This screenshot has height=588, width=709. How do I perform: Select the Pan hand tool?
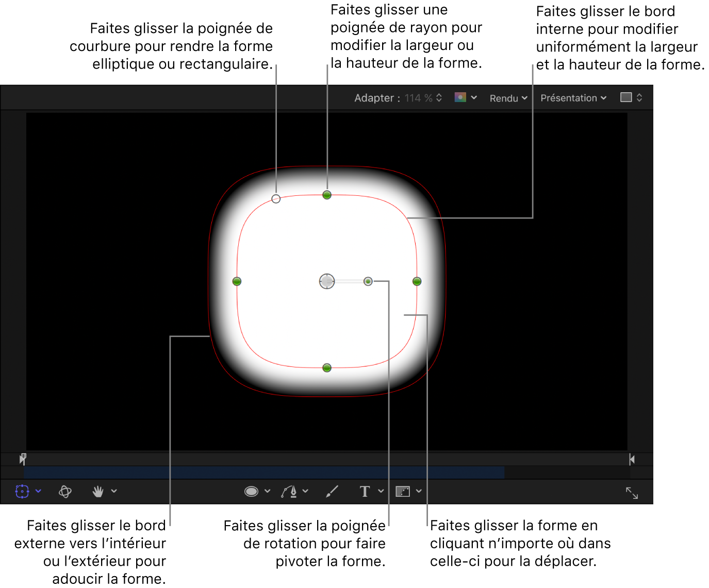point(98,491)
